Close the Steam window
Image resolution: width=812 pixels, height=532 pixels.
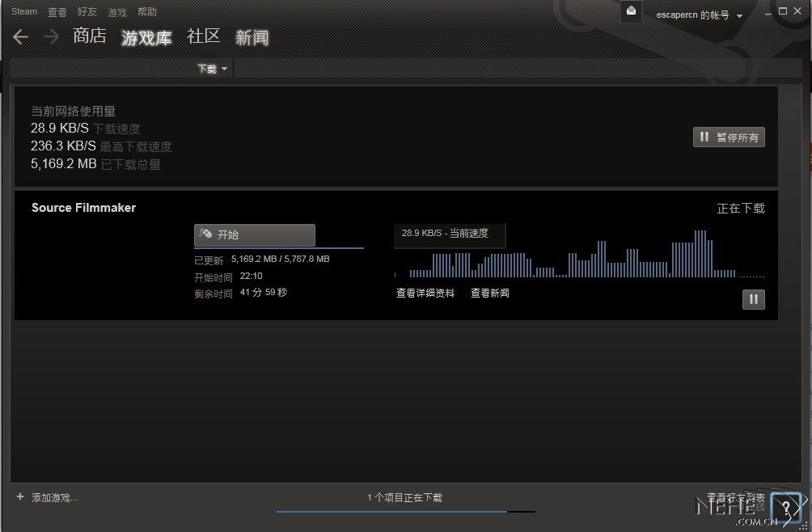pyautogui.click(x=797, y=11)
